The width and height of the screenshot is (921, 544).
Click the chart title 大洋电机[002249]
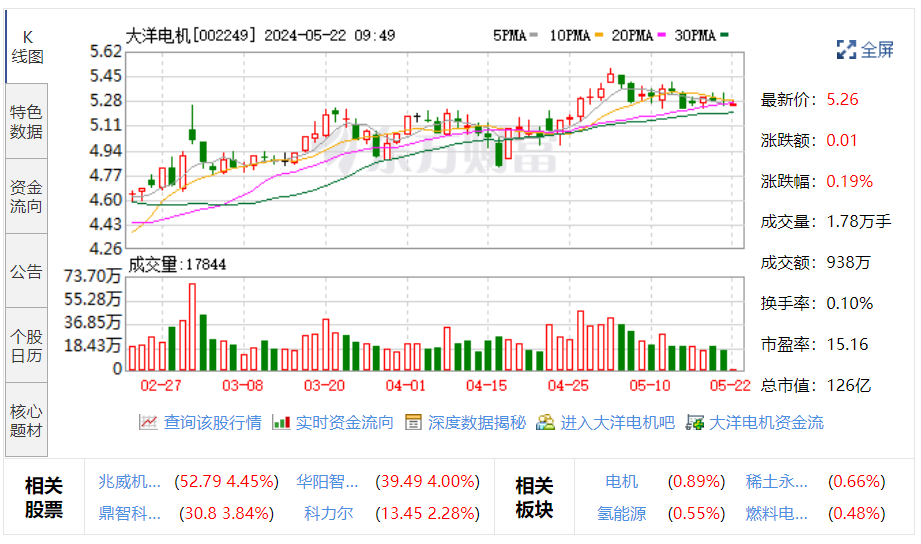point(191,35)
